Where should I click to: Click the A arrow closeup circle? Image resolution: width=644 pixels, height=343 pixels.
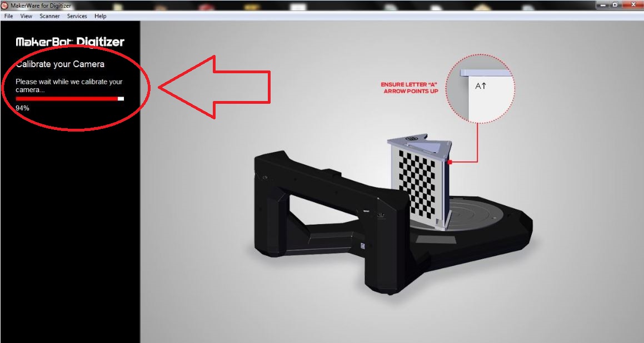point(480,89)
